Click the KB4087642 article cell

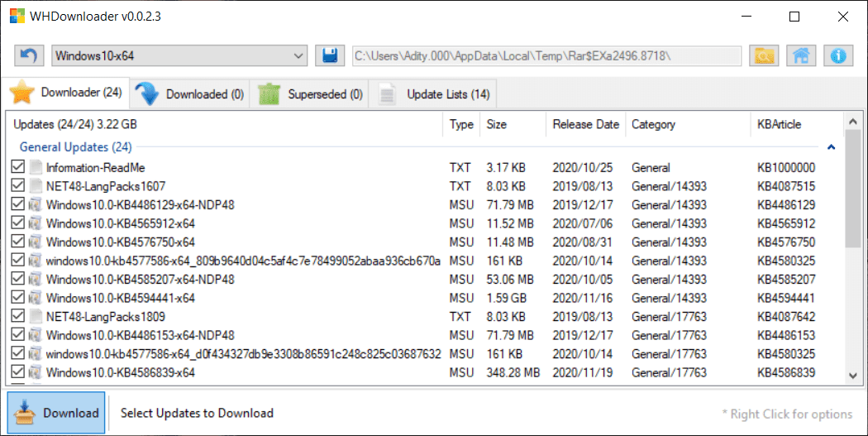click(786, 316)
